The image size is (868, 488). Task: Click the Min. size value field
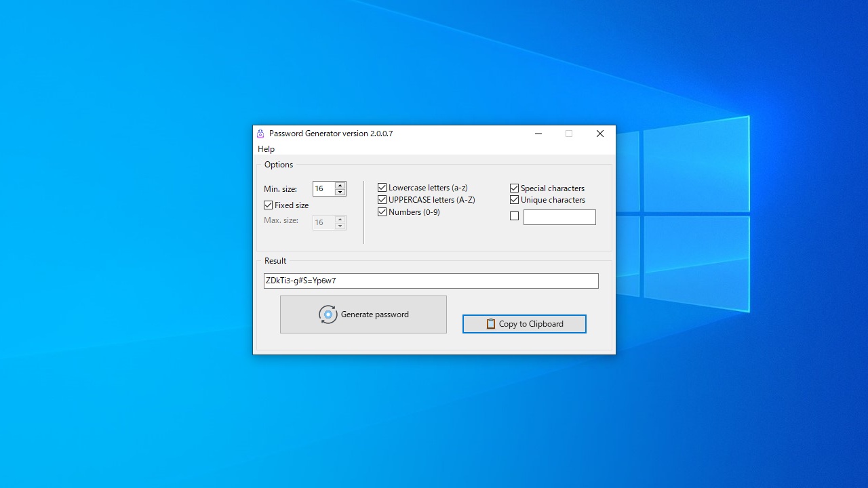tap(324, 189)
